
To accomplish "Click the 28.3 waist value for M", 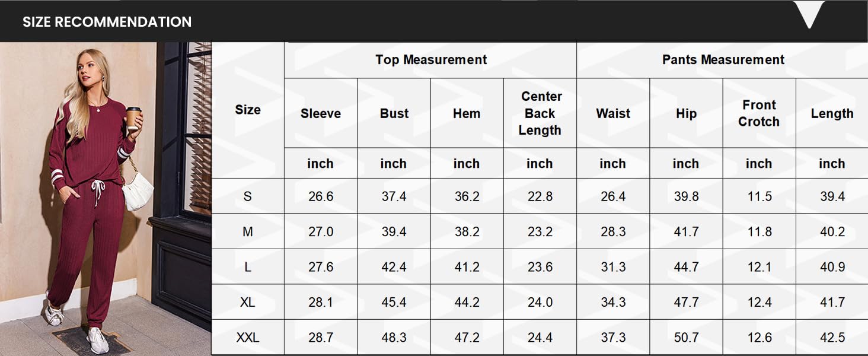I will click(613, 232).
